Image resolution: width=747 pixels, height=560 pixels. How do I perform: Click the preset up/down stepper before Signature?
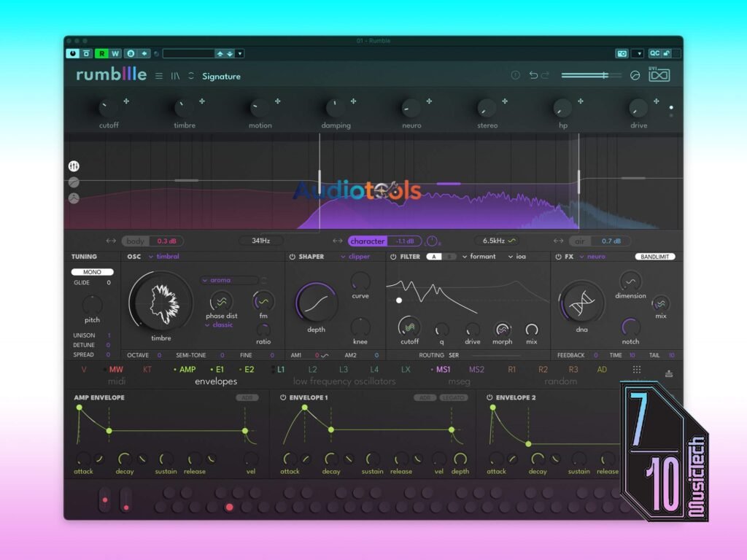191,76
